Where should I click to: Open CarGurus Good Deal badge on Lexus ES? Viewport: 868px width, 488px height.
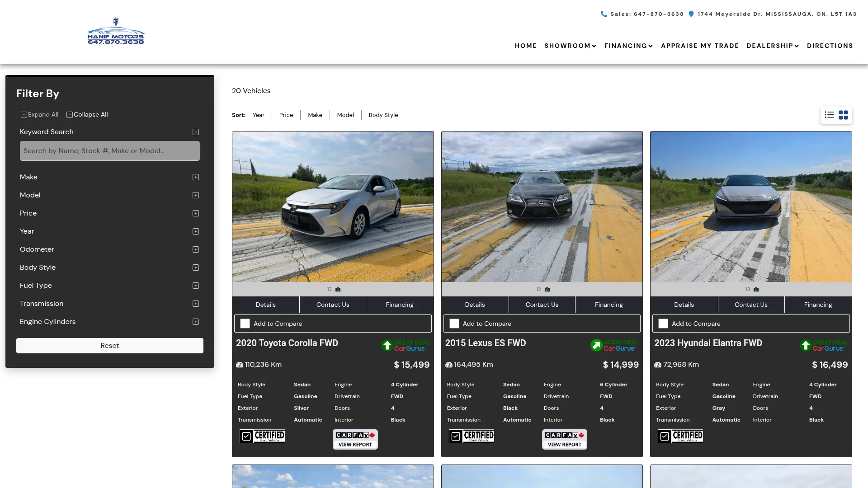(x=615, y=345)
